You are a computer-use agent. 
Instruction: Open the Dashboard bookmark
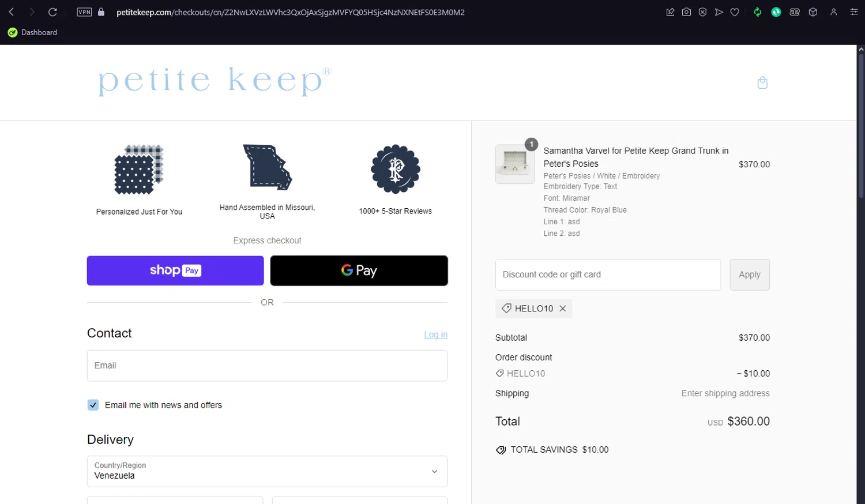tap(32, 32)
